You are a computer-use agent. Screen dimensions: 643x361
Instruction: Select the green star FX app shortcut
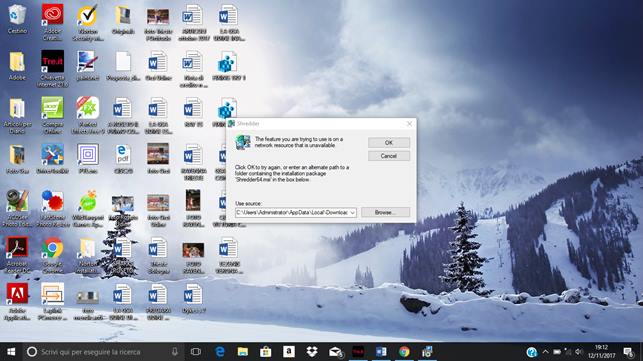click(88, 115)
